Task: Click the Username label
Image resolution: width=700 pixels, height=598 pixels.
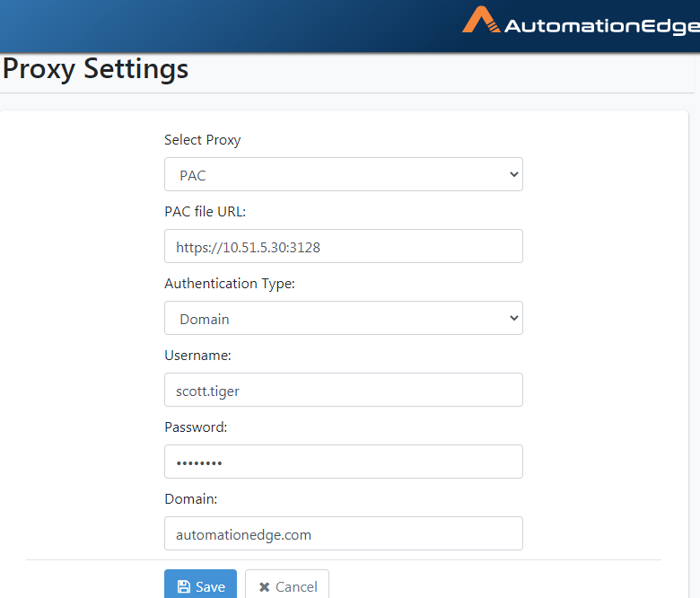Action: pyautogui.click(x=197, y=356)
